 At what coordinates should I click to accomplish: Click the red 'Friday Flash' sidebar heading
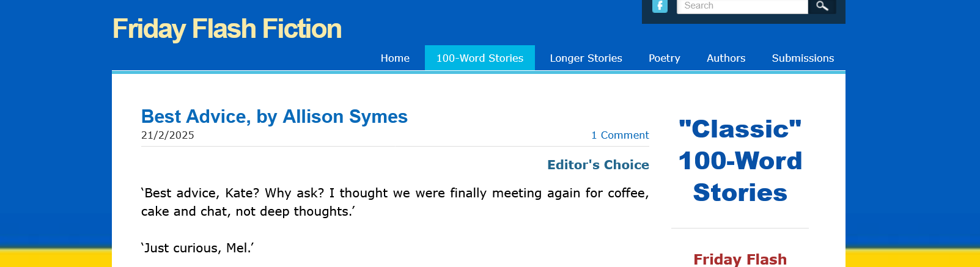[740, 259]
